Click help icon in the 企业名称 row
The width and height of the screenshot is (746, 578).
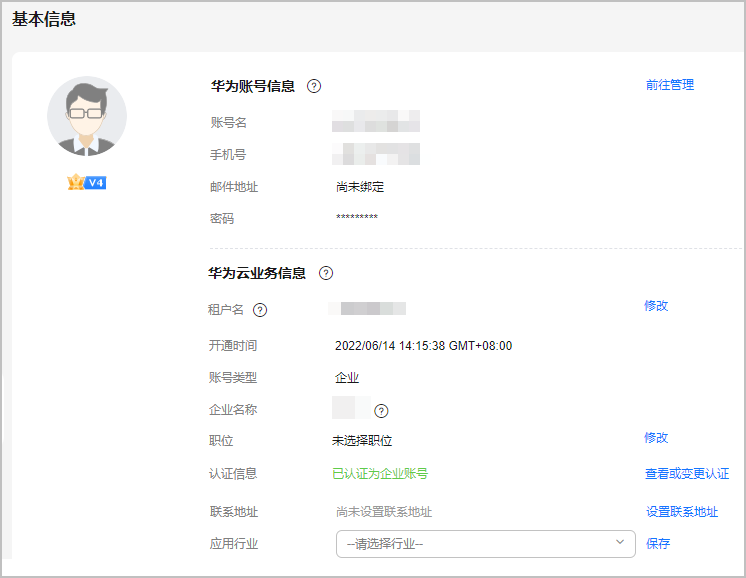click(x=381, y=410)
